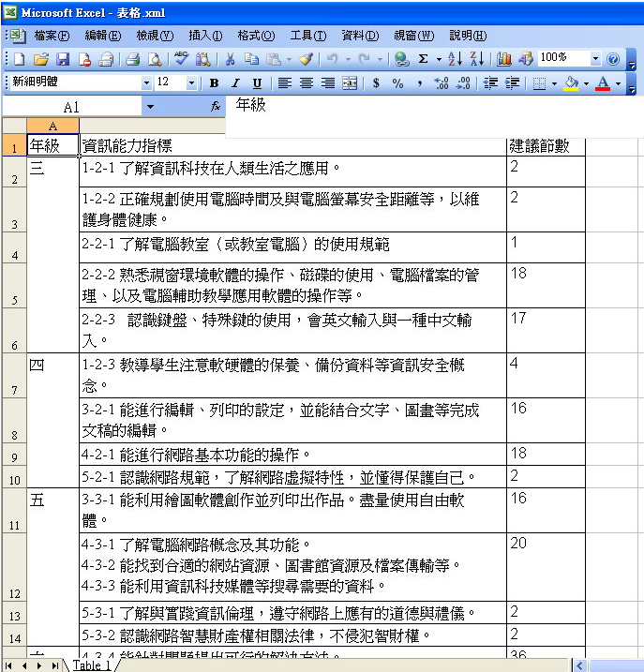Select the Format Painter brush
Screen dimensions: 644x672
307,59
